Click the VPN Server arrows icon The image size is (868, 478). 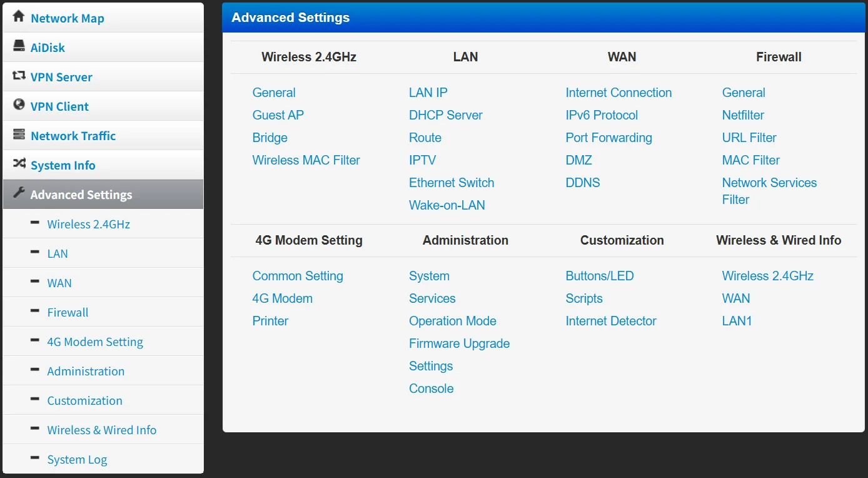click(x=19, y=76)
